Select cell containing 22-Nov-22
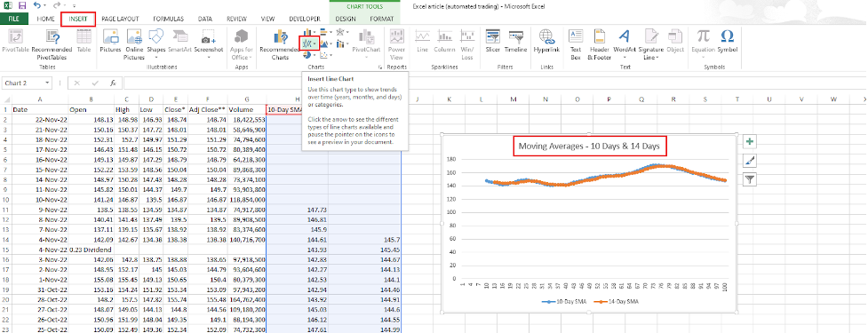The width and height of the screenshot is (868, 333). (x=40, y=119)
